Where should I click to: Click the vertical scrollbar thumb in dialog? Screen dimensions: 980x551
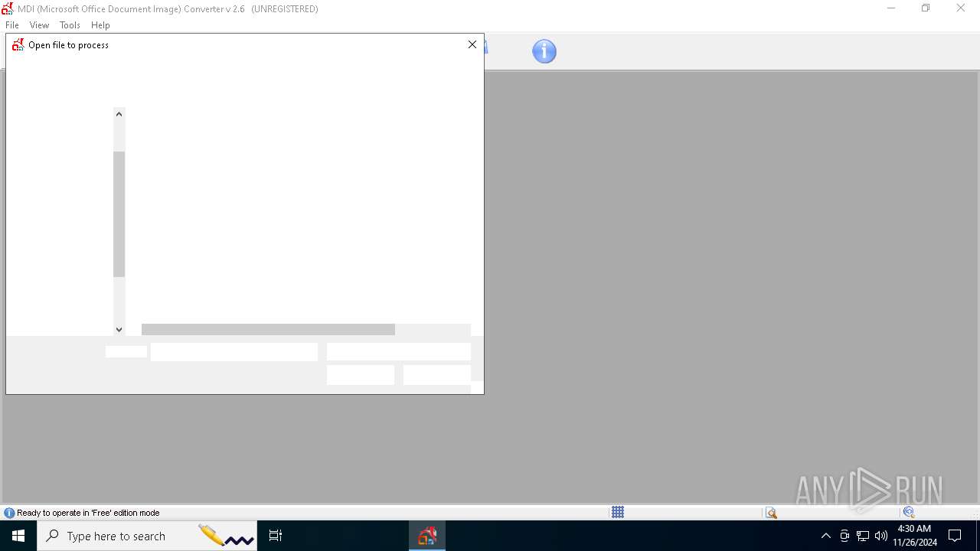pos(119,214)
